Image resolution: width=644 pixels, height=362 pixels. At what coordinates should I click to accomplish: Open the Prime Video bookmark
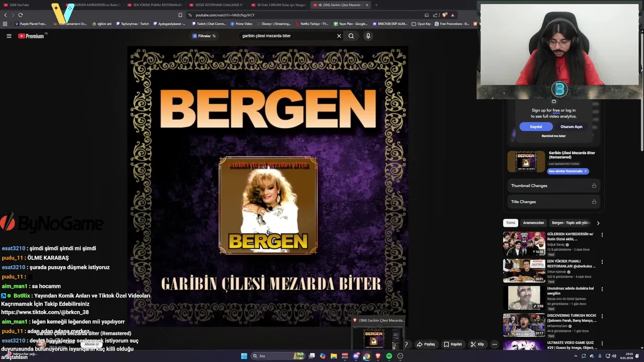pyautogui.click(x=242, y=24)
